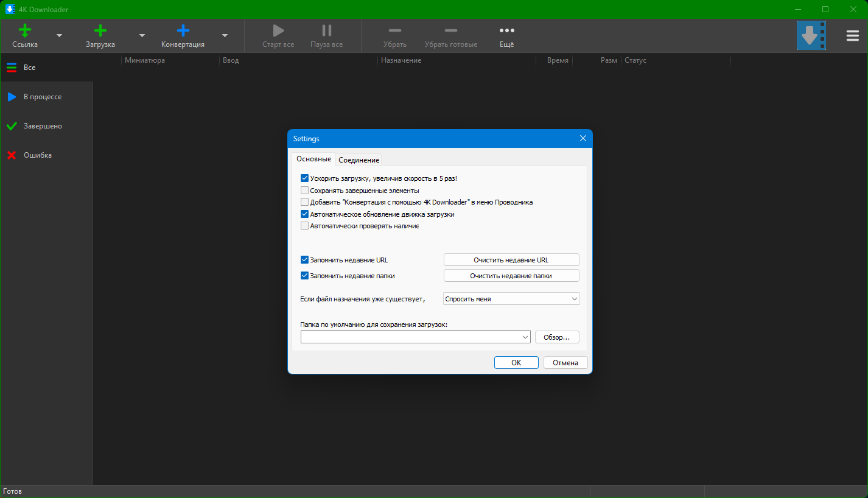This screenshot has height=498, width=868.
Task: Show the Ошибка list with red cross
Action: 37,155
